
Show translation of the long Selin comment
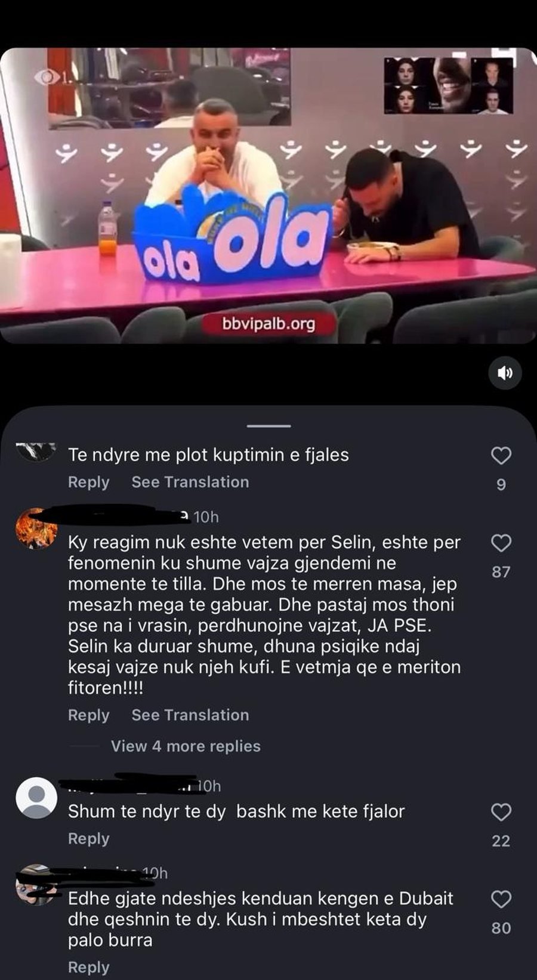pos(190,715)
